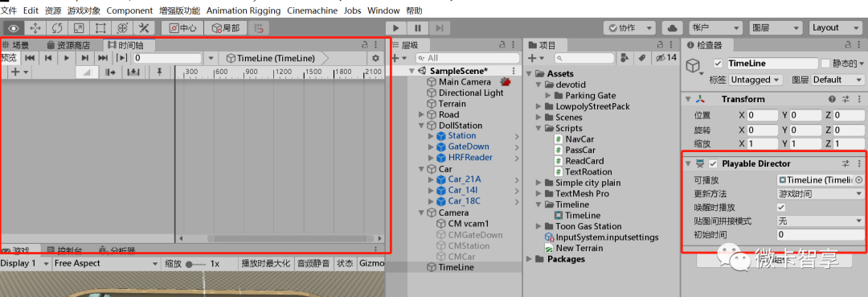Click the timeline frame number field
Image resolution: width=868 pixels, height=297 pixels.
(168, 58)
